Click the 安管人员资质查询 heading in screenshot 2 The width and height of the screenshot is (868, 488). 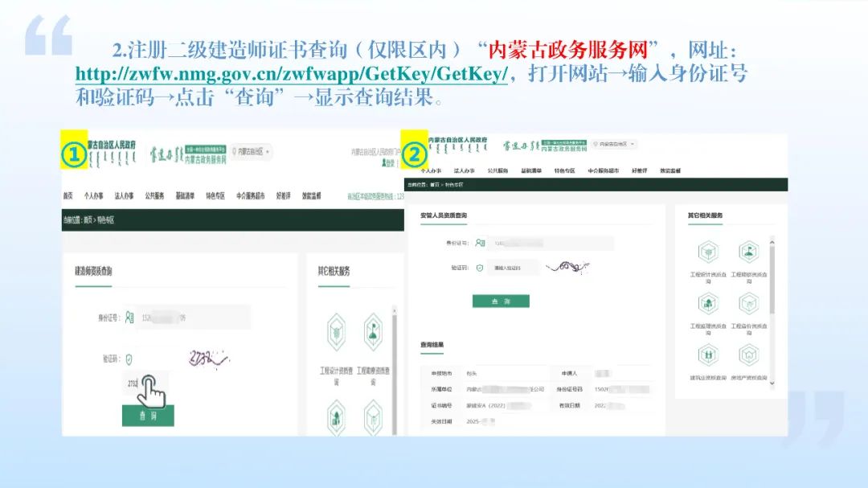pyautogui.click(x=444, y=215)
